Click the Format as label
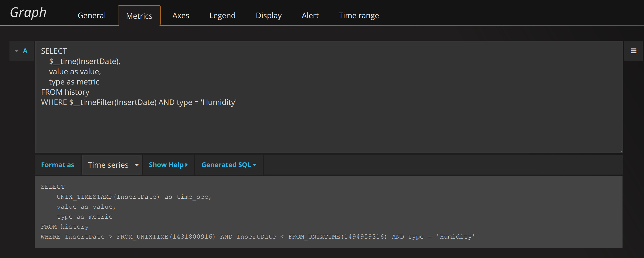Screen dimensions: 644x258 click(58, 165)
